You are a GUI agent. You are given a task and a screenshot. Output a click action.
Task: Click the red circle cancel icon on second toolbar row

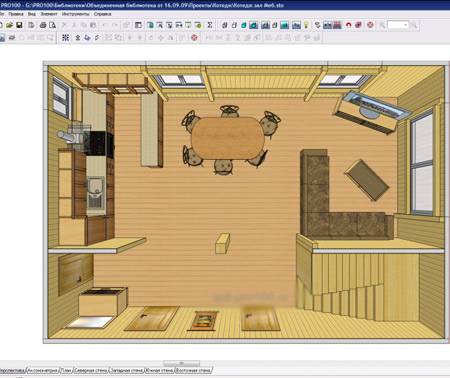[194, 38]
